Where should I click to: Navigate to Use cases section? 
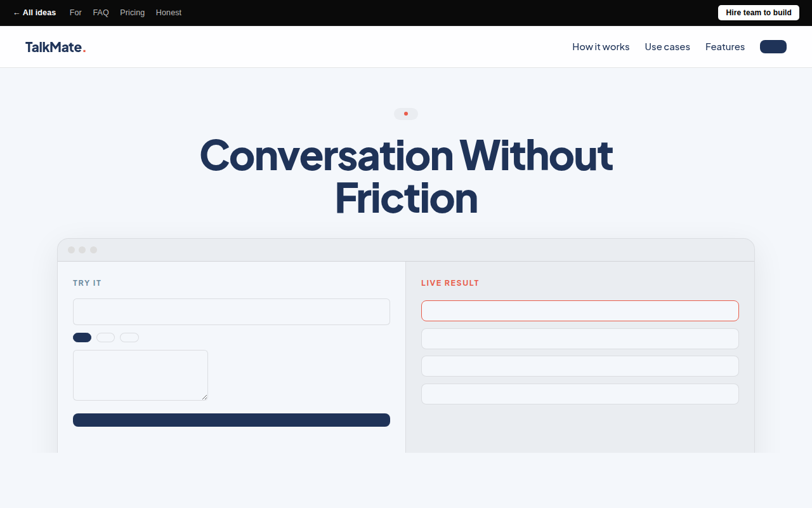point(667,47)
